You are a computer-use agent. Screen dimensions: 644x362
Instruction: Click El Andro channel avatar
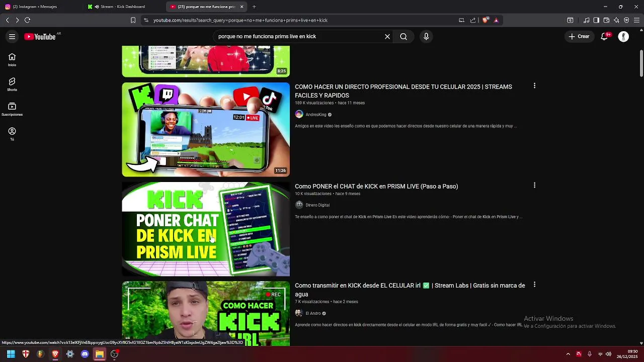299,313
